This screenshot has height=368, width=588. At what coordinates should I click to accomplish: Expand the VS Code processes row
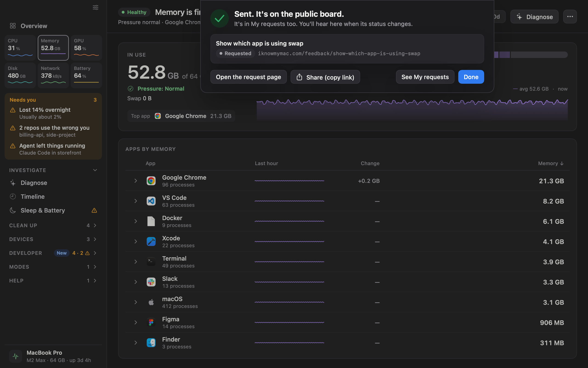pos(136,201)
